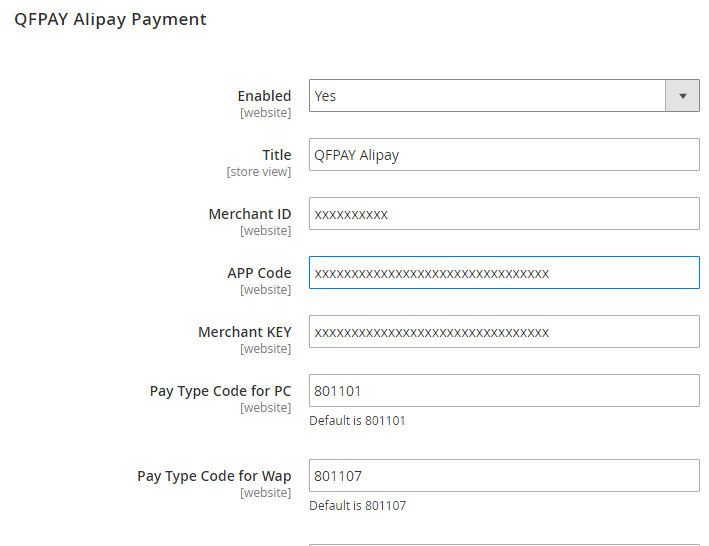The image size is (709, 546).
Task: Click the Pay Type Code for PC label
Action: coord(220,391)
